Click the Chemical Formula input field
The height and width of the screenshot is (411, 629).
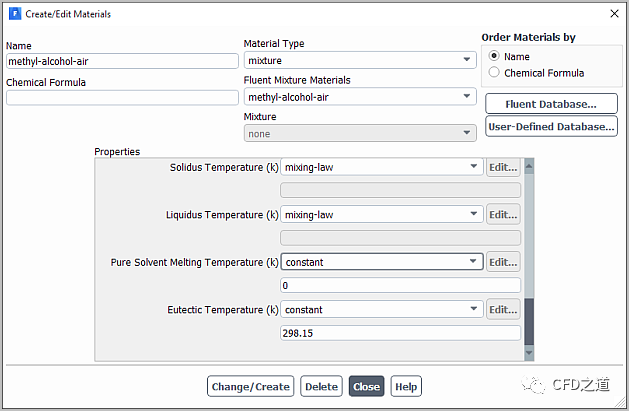tap(122, 98)
